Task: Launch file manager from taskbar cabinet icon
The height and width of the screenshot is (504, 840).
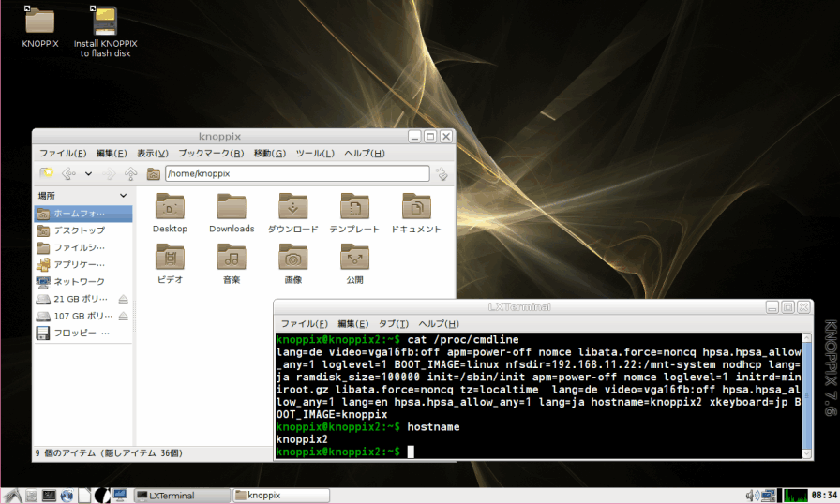Action: pos(32,496)
